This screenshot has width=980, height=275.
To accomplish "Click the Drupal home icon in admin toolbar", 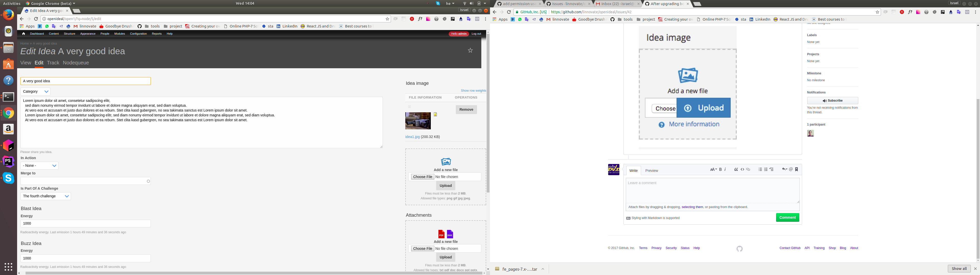I will pyautogui.click(x=23, y=33).
